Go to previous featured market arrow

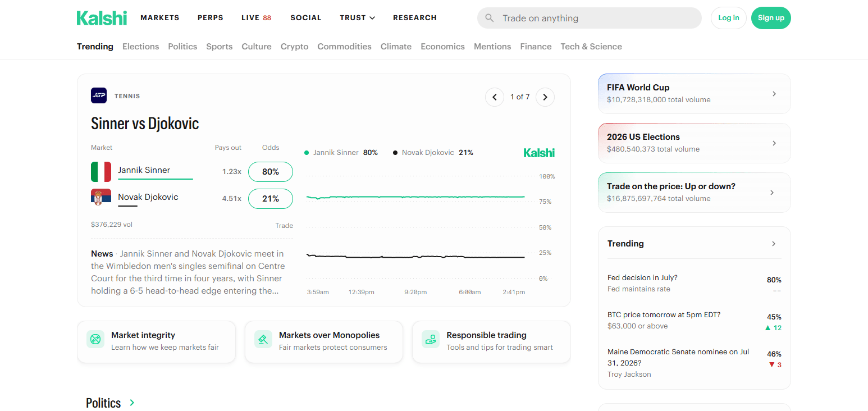(x=495, y=97)
